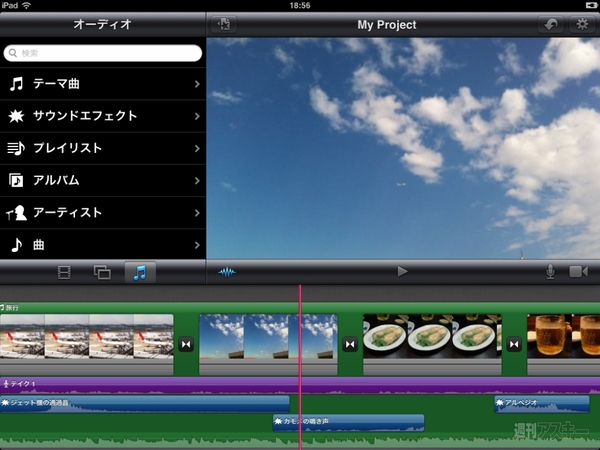Screen dimensions: 600x450
Task: Expand the テーマ曲 category
Action: (x=103, y=84)
